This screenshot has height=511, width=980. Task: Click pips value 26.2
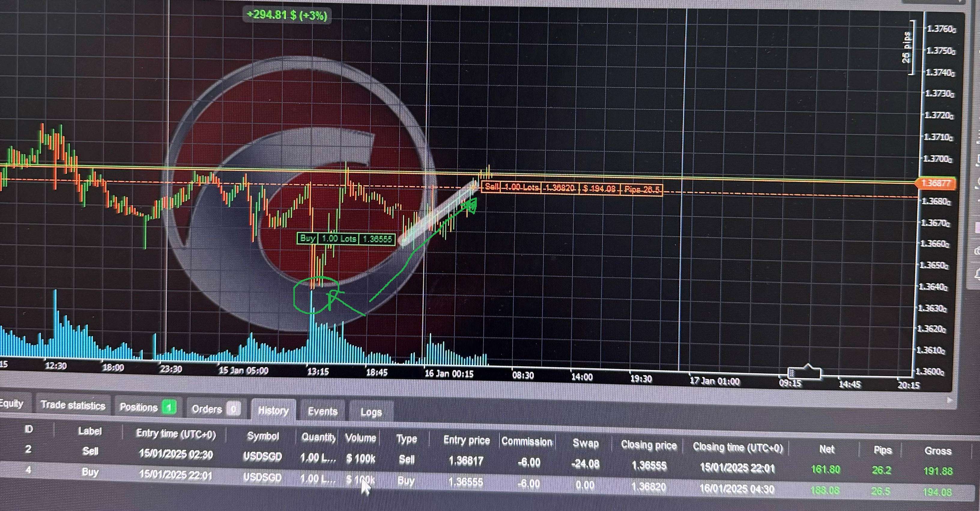click(882, 470)
